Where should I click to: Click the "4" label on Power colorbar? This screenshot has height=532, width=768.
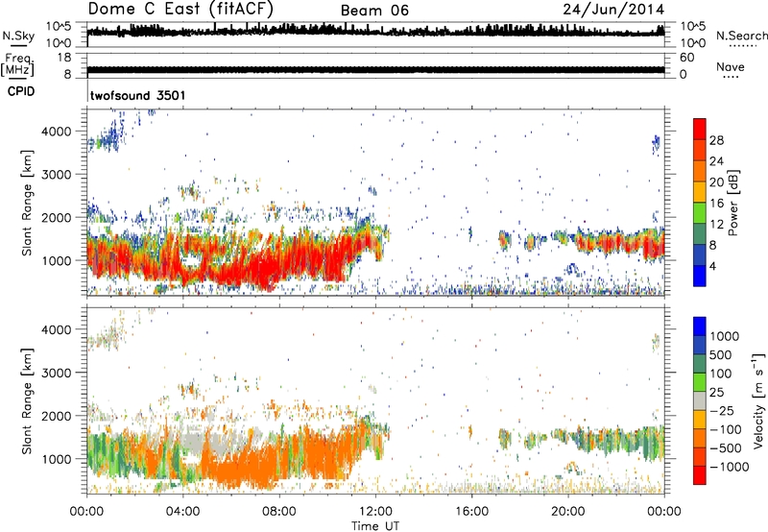coord(712,266)
